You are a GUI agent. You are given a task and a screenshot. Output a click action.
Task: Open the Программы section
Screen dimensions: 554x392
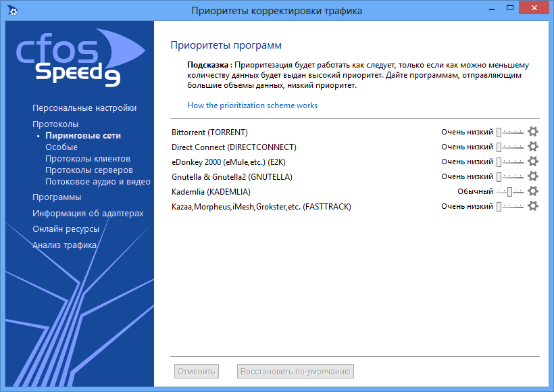tap(57, 197)
